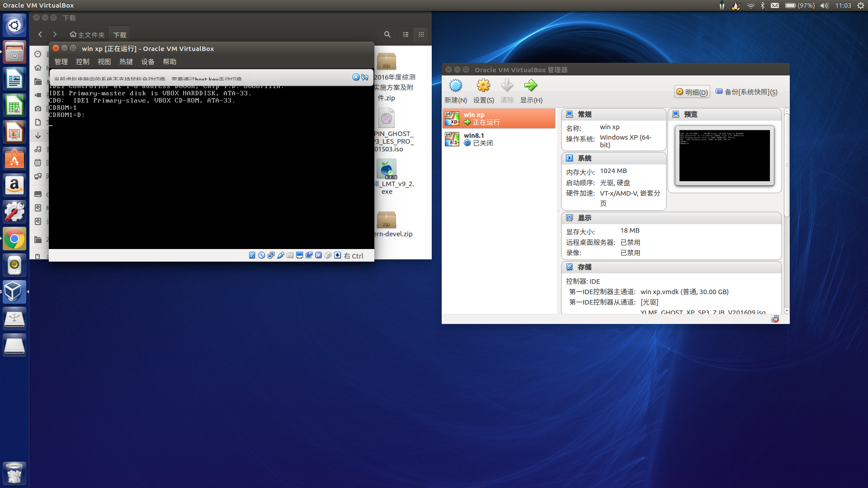Open Music sidebar item in file manager

pyautogui.click(x=38, y=149)
